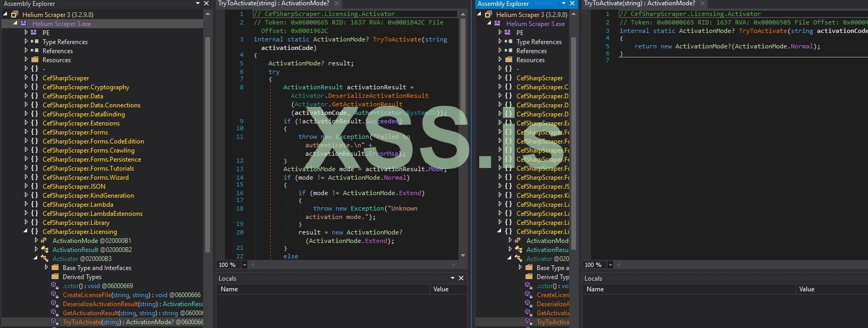Collapse Helium Scraper 3.exe node in left window
The height and width of the screenshot is (328, 868).
pyautogui.click(x=15, y=24)
